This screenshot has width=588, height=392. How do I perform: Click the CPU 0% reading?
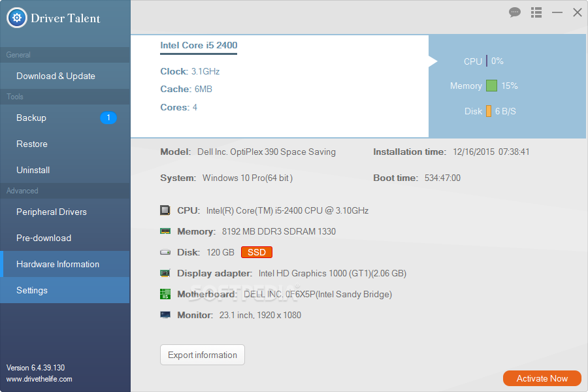click(x=497, y=61)
